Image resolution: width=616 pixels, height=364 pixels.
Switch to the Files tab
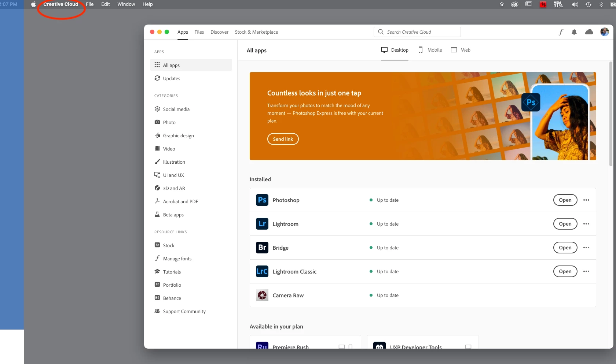click(199, 32)
